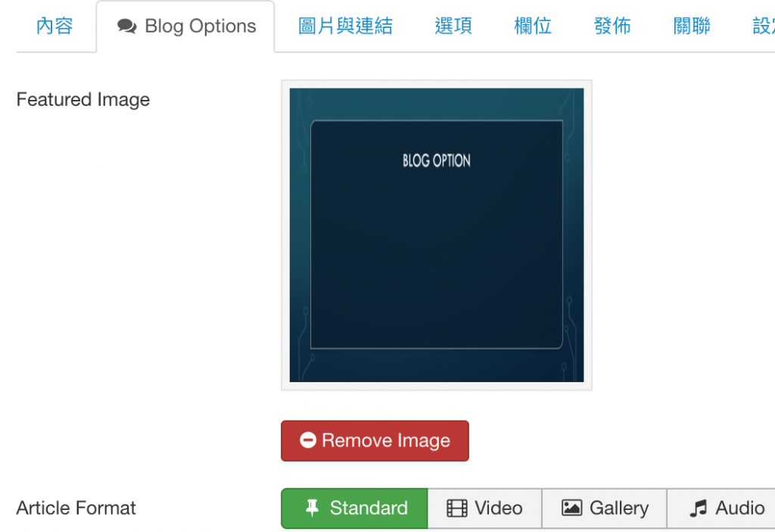The image size is (775, 532).
Task: Click the Article Format field label
Action: (76, 508)
